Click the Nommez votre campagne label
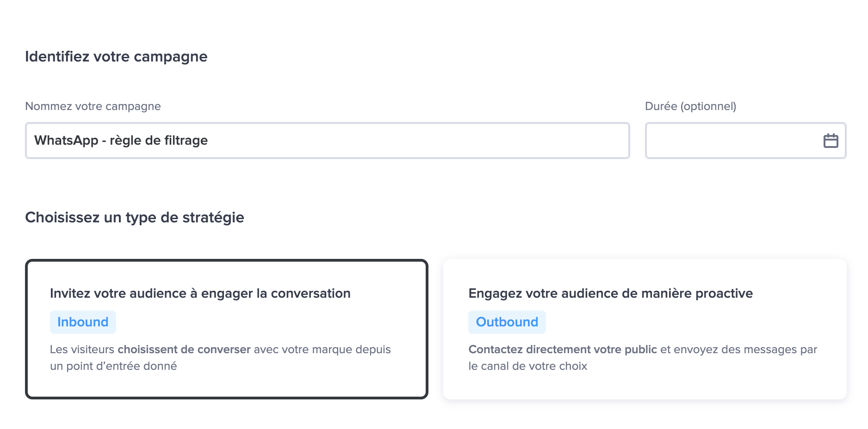The image size is (868, 429). click(93, 106)
